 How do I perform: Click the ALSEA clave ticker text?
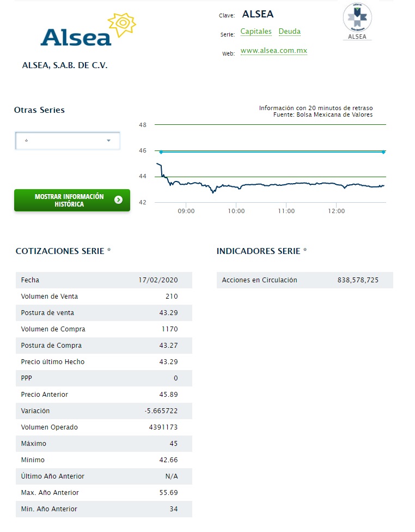(258, 14)
